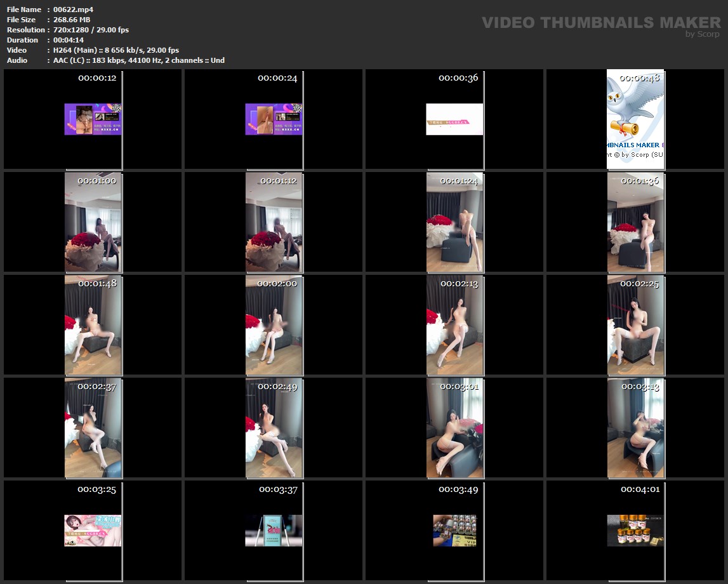Image resolution: width=728 pixels, height=584 pixels.
Task: Click the frame timestamped 00:01:24
Action: (454, 222)
